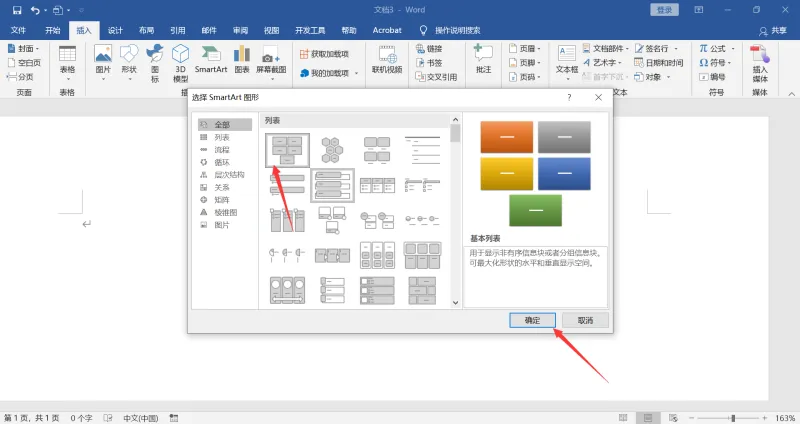
Task: Add a bookmark (书签)
Action: (x=429, y=63)
